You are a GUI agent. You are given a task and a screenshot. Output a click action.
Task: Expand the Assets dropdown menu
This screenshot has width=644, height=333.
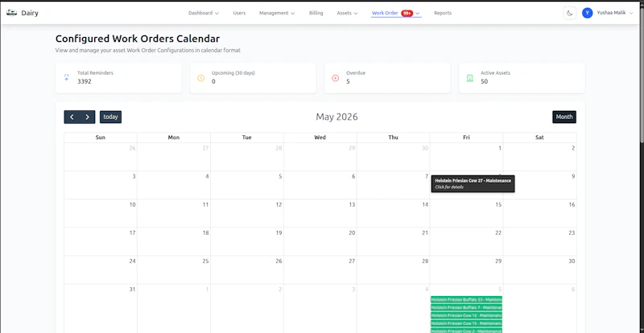347,13
